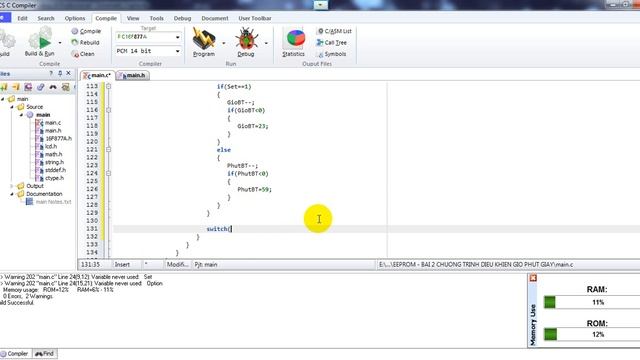This screenshot has height=360, width=640.
Task: Select main Notes.txt in the tree
Action: 53,202
